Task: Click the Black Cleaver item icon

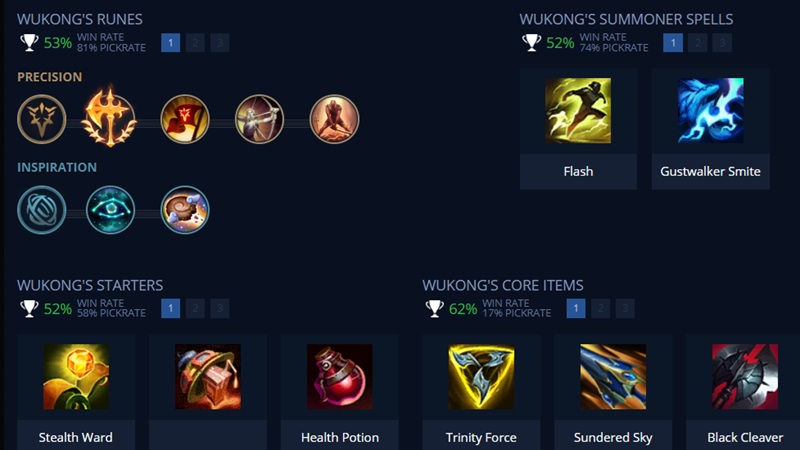Action: 745,377
